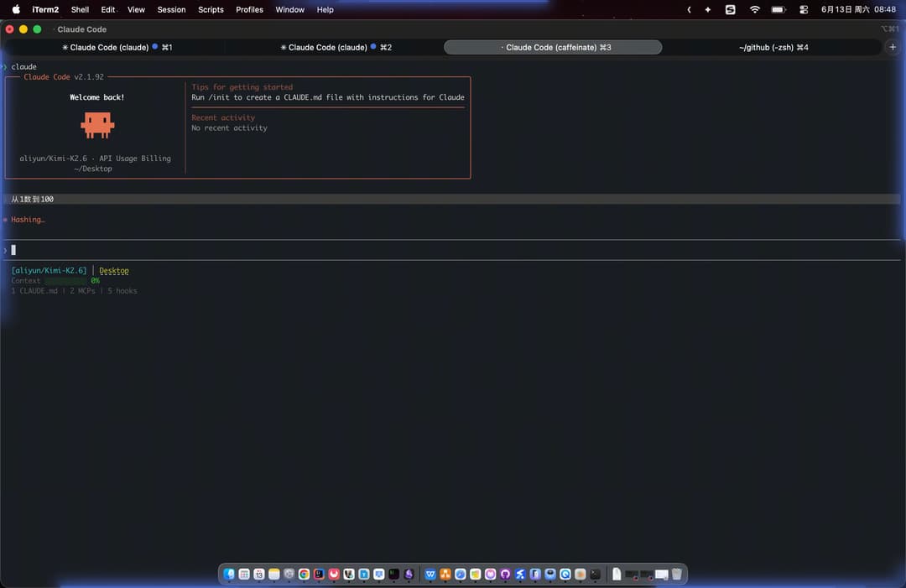Open Launchpad from the Dock
This screenshot has height=588, width=906.
coord(244,574)
